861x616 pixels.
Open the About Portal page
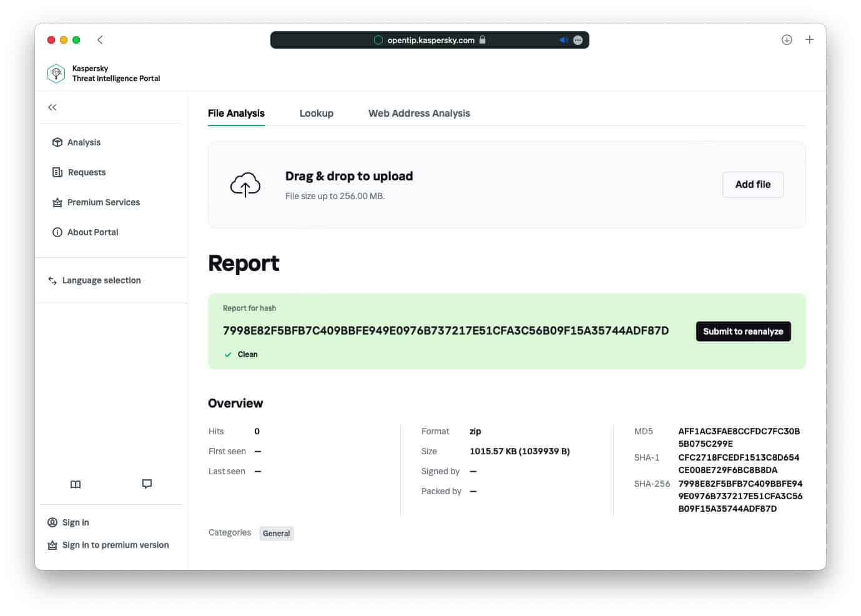tap(92, 232)
